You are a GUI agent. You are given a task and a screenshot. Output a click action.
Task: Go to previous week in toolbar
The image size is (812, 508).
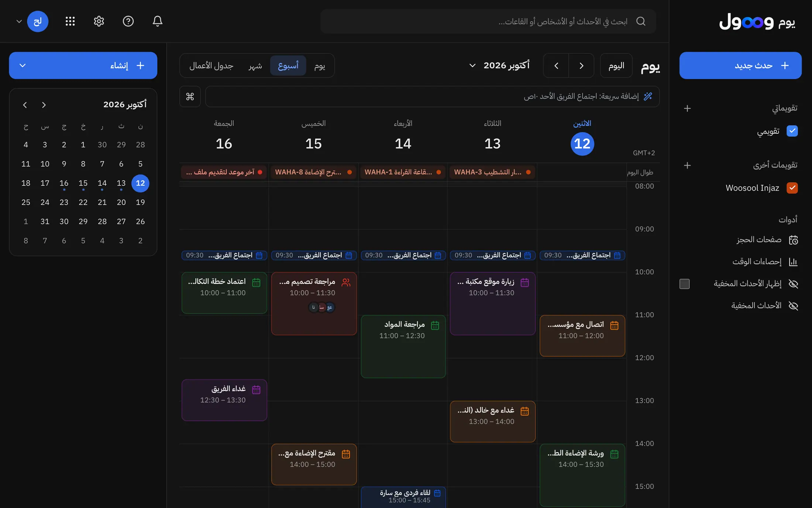point(581,65)
